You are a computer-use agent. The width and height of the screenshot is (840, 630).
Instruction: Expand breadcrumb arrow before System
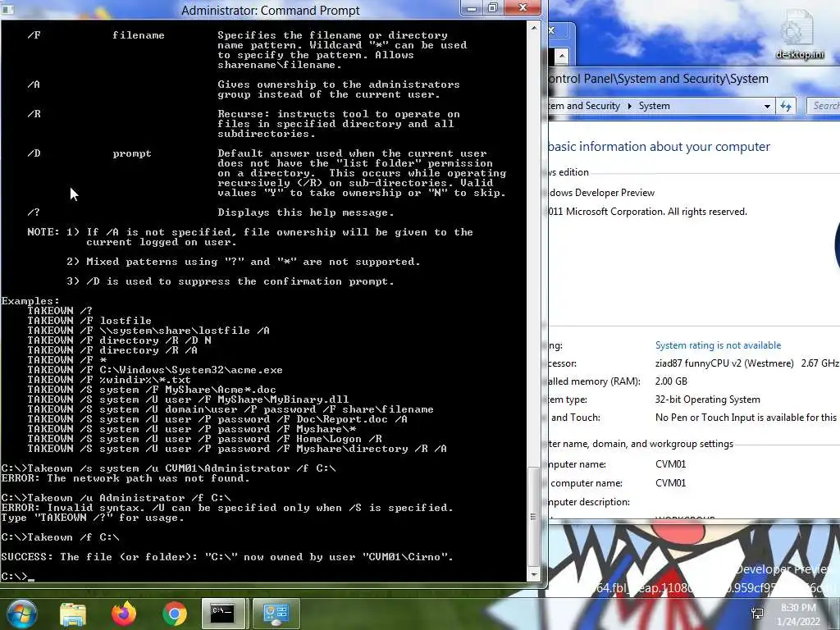(x=629, y=106)
